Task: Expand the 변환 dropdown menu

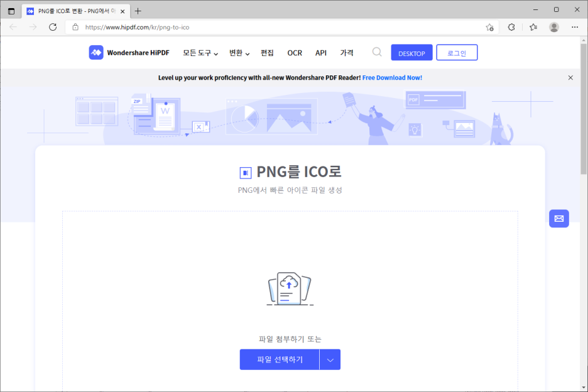Action: tap(239, 53)
